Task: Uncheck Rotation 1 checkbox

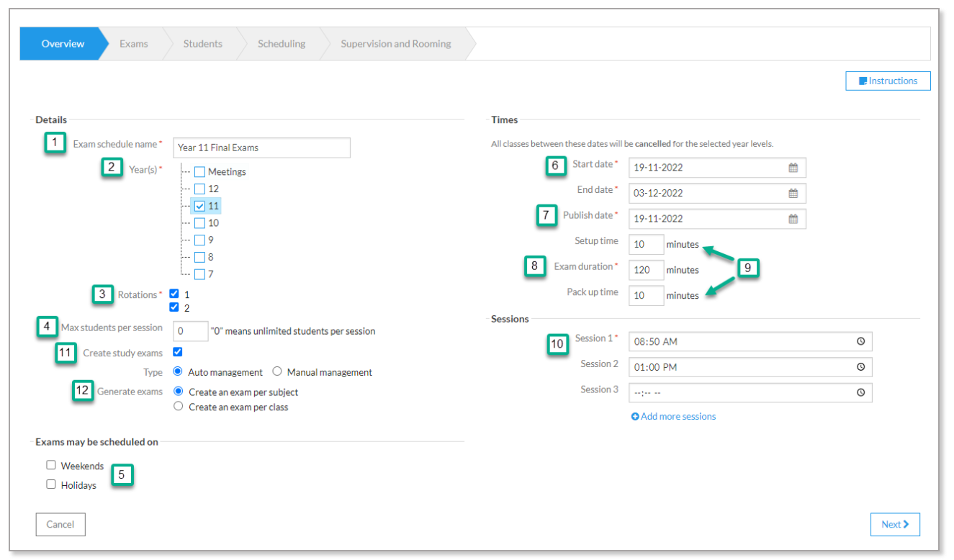Action: pyautogui.click(x=174, y=294)
